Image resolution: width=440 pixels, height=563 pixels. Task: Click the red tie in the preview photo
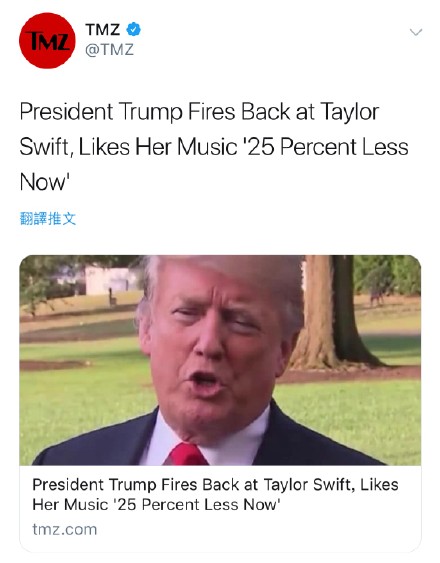pos(186,454)
